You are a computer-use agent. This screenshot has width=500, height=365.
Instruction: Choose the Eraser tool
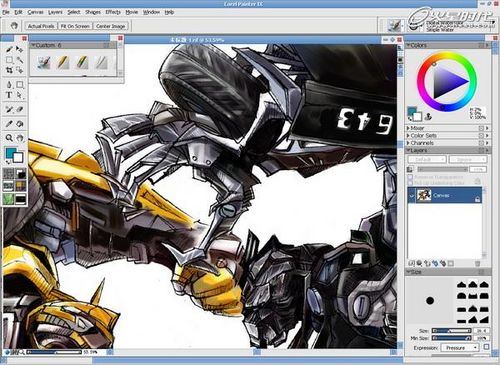coord(20,109)
